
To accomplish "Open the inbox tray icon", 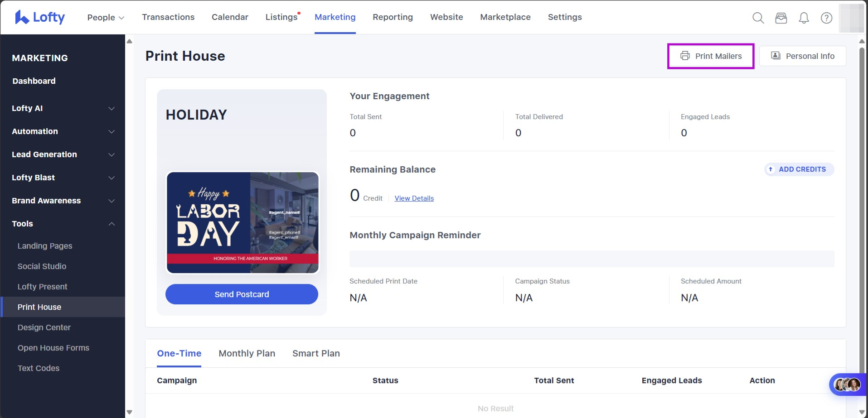I will point(781,18).
